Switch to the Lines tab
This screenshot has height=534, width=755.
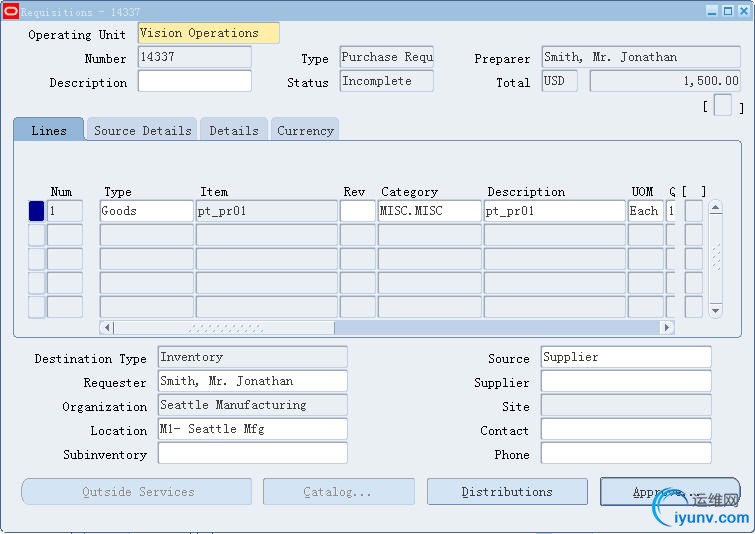click(x=49, y=130)
